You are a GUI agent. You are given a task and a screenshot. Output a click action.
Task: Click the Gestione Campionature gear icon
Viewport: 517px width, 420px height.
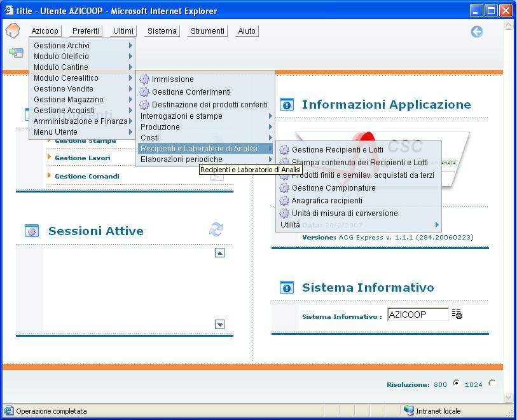point(284,188)
